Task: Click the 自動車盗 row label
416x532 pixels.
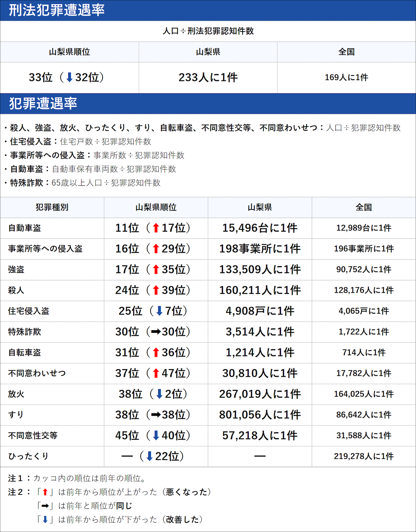Action: coord(25,228)
